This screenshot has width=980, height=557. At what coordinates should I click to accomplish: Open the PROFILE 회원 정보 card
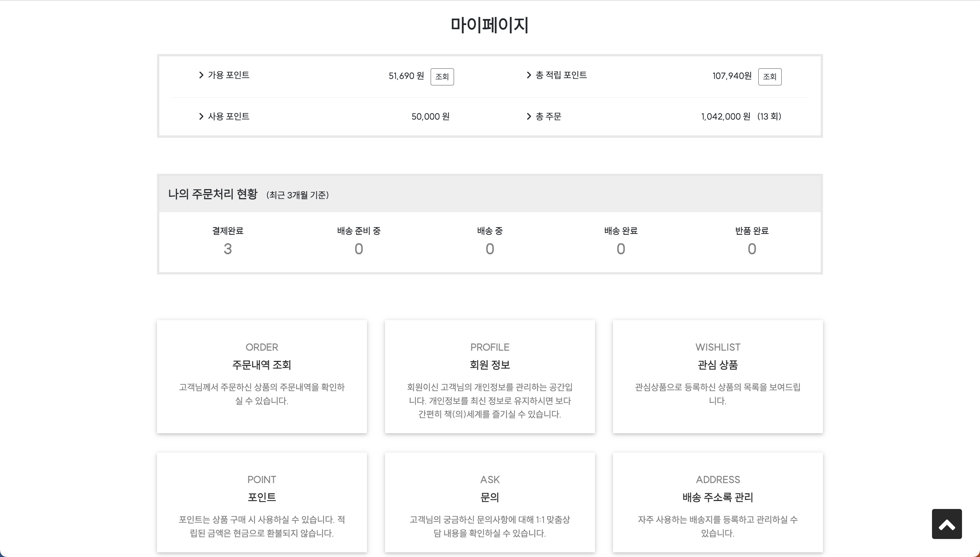(x=490, y=377)
